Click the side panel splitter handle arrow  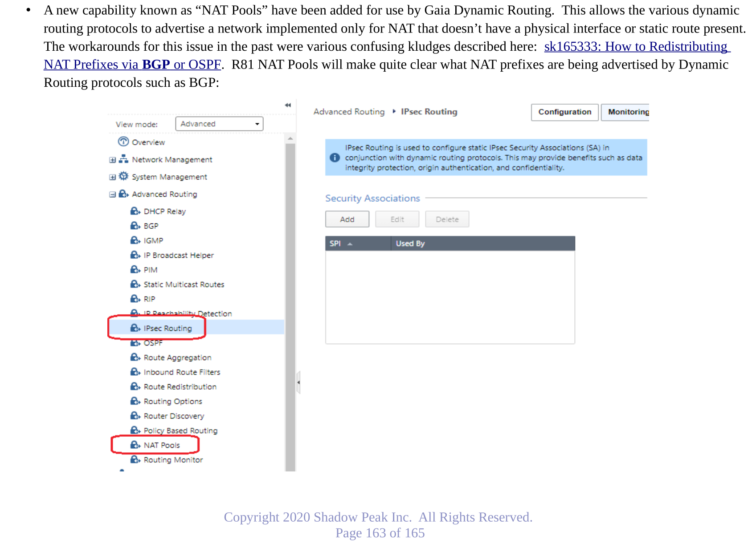(x=298, y=382)
